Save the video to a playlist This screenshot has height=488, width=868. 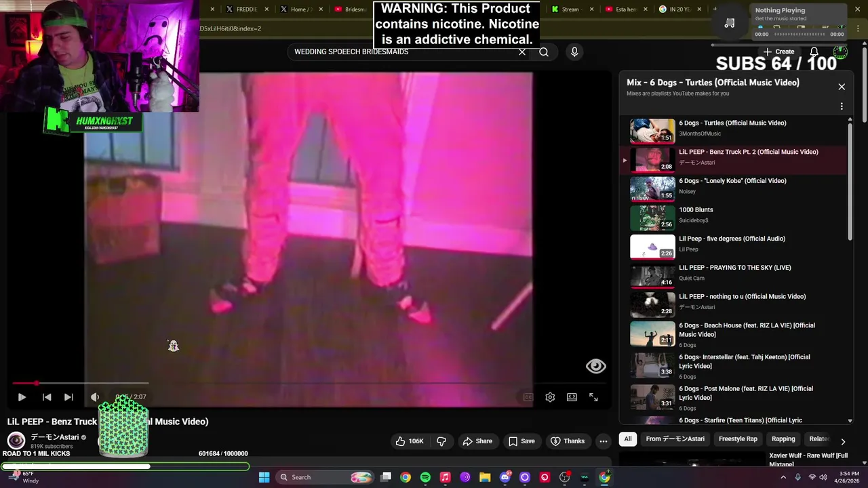pyautogui.click(x=521, y=441)
